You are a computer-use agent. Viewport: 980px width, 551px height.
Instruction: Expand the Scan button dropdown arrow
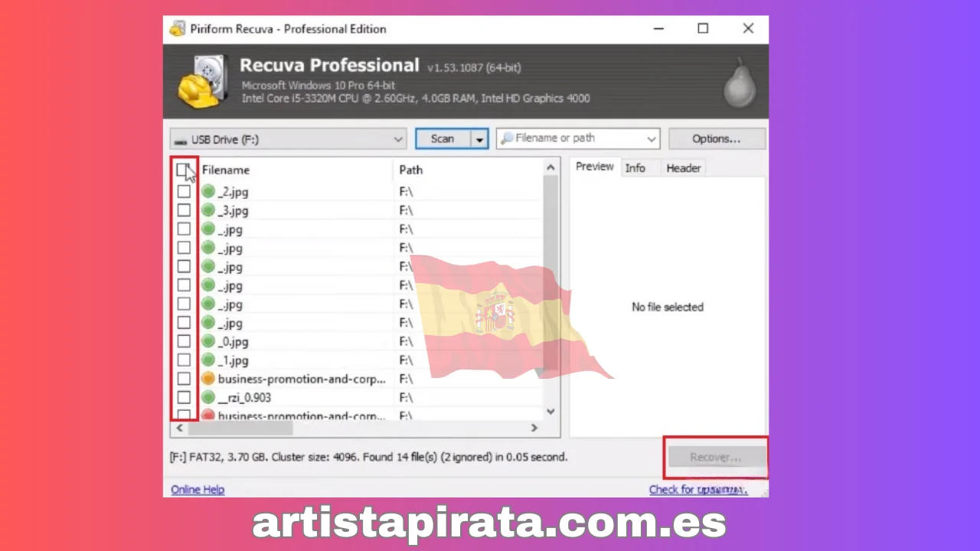480,139
